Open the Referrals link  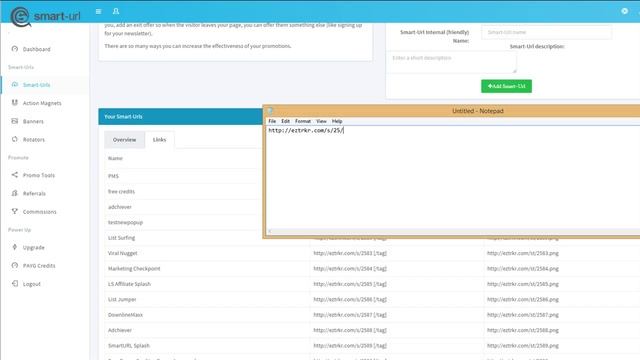pyautogui.click(x=34, y=193)
